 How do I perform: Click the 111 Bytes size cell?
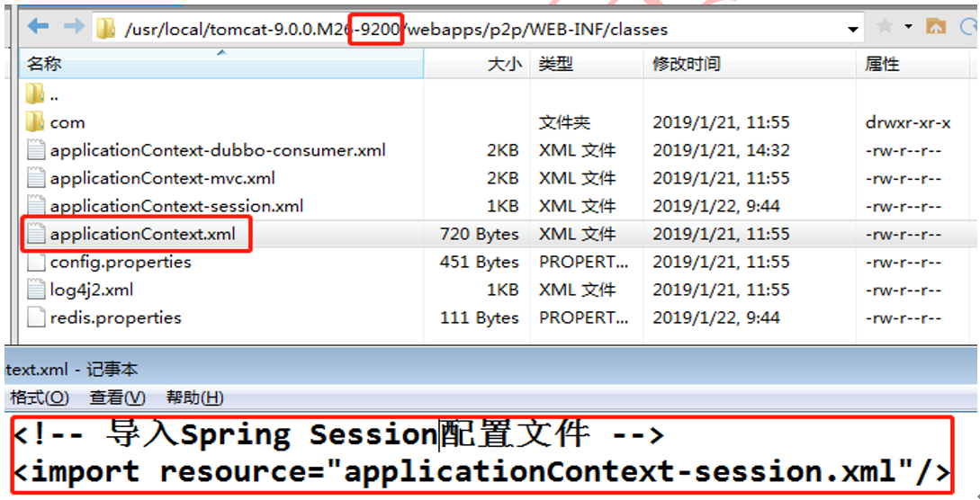[x=480, y=317]
